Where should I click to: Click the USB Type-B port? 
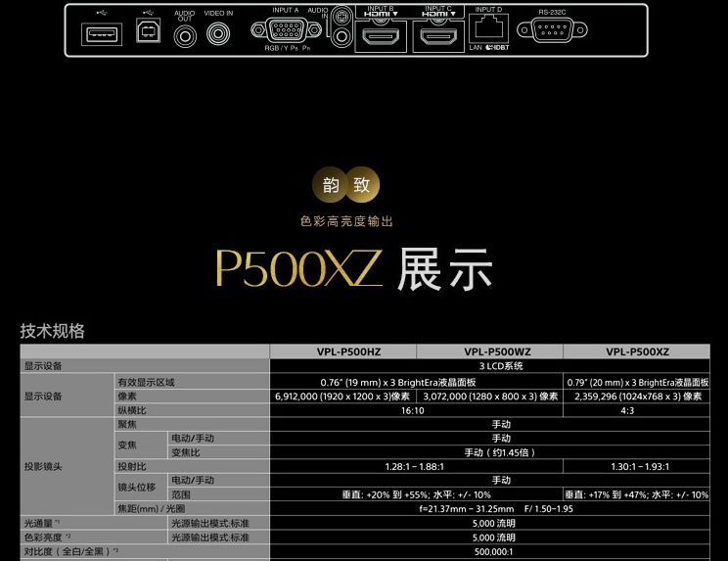tap(147, 33)
